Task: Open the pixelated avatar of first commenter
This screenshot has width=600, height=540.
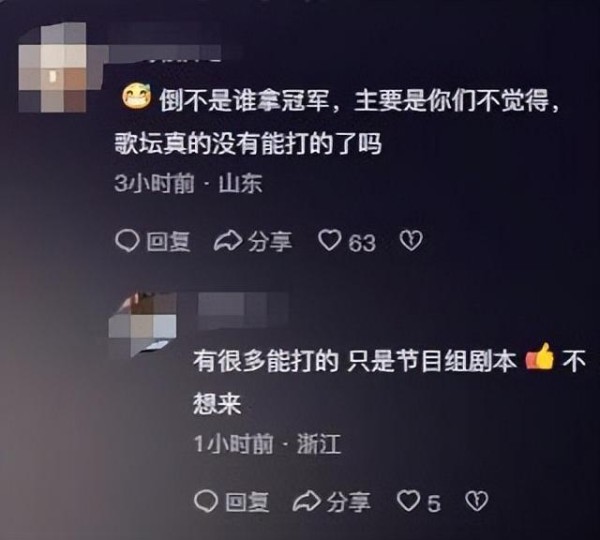Action: tap(52, 67)
